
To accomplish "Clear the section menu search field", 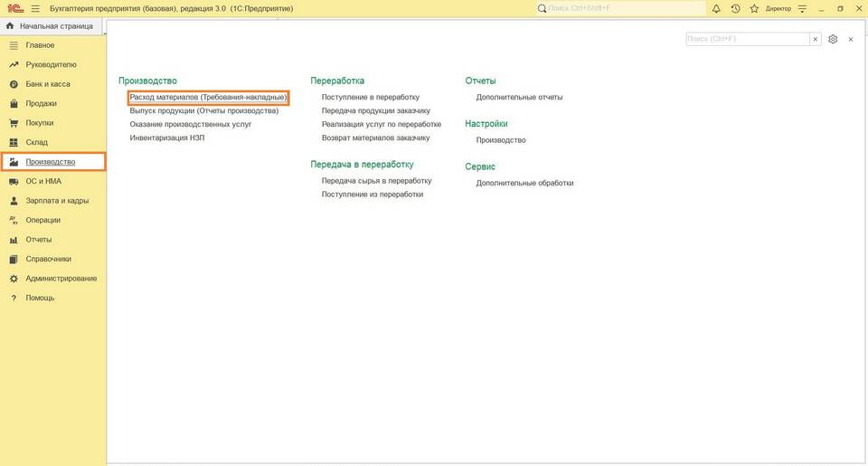I will 815,39.
